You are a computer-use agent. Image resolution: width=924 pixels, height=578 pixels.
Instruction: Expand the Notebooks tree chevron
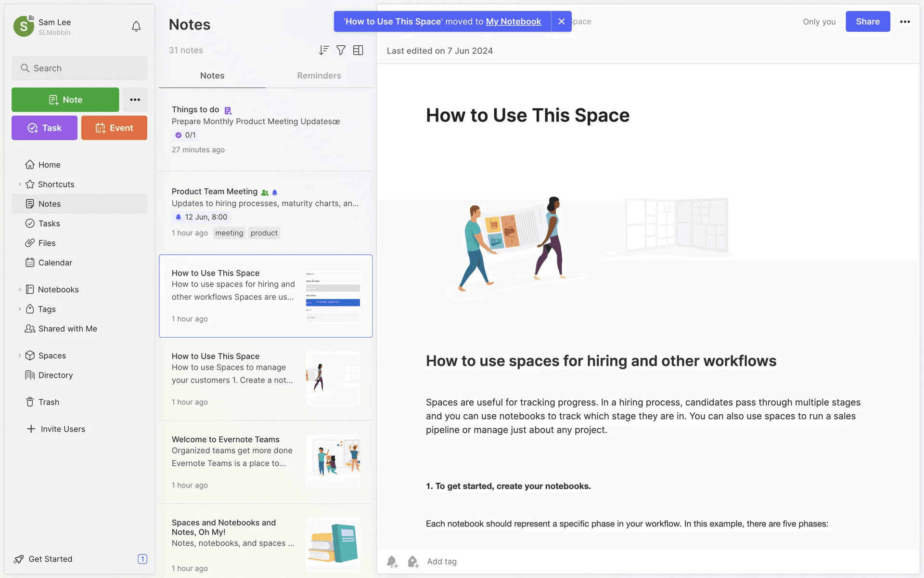tap(20, 289)
